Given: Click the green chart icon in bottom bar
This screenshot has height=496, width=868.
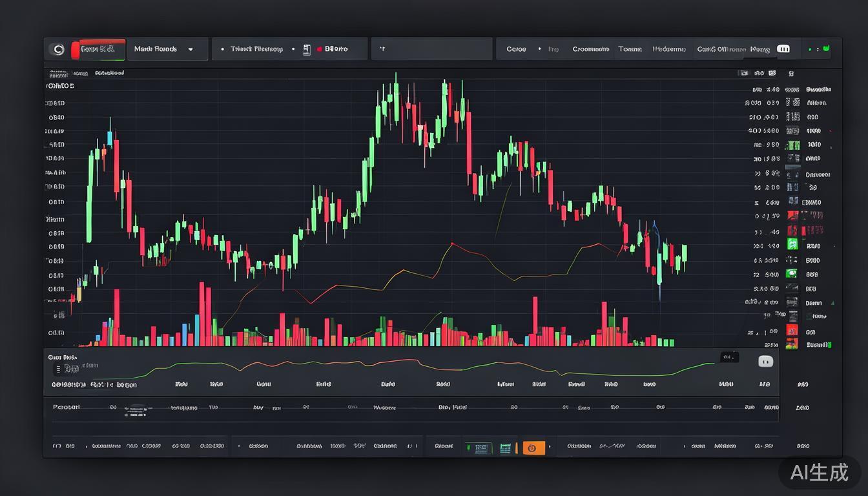Looking at the screenshot, I should point(506,447).
